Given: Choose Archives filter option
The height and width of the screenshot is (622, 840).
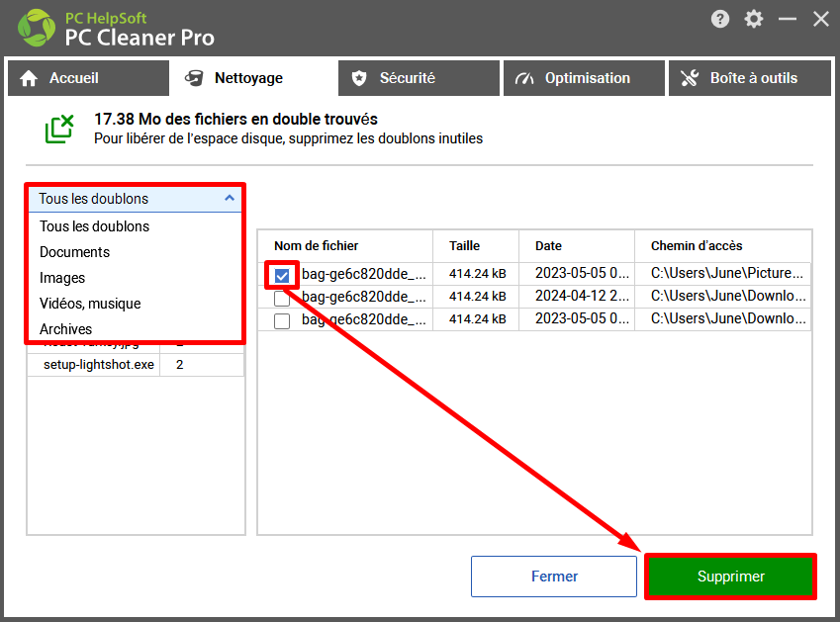Looking at the screenshot, I should point(135,328).
